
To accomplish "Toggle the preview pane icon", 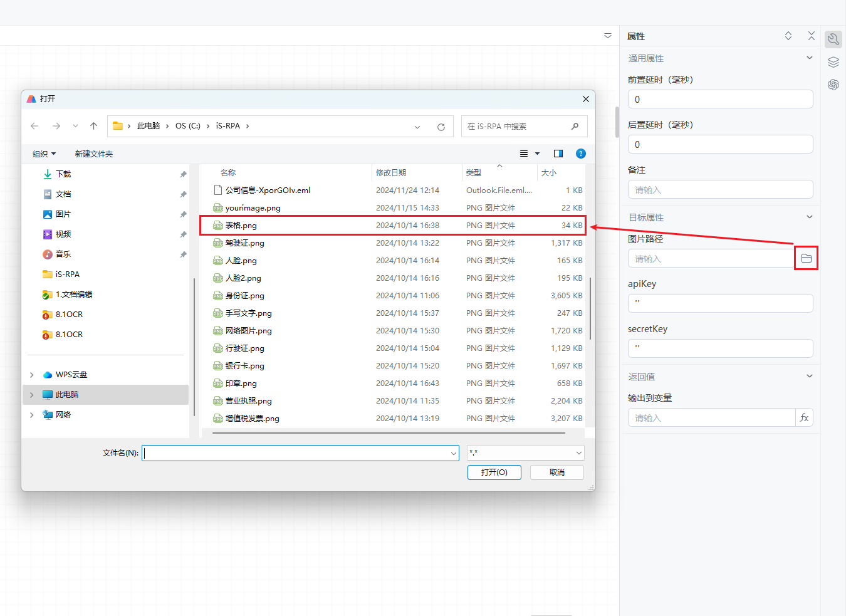I will coord(558,154).
